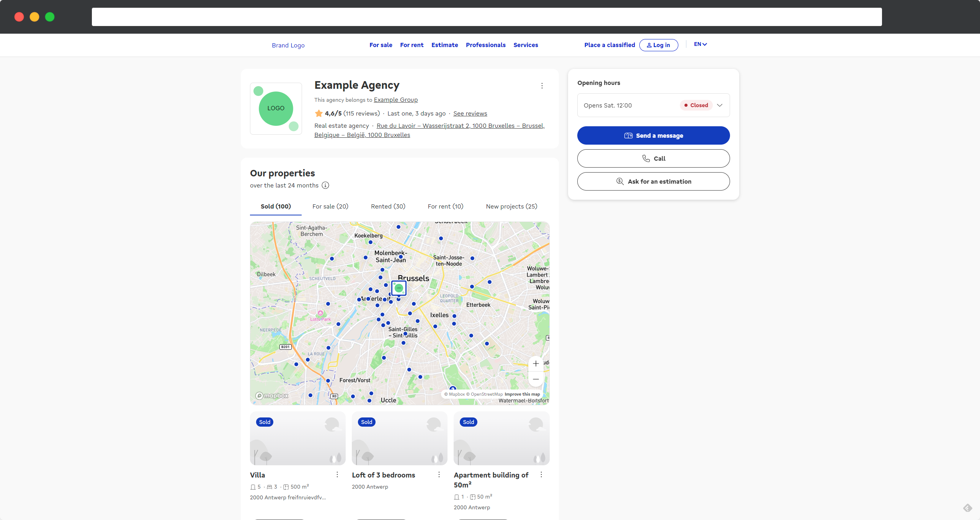Click the agency logo marker on the map
Viewport: 980px width, 520px height.
[399, 288]
